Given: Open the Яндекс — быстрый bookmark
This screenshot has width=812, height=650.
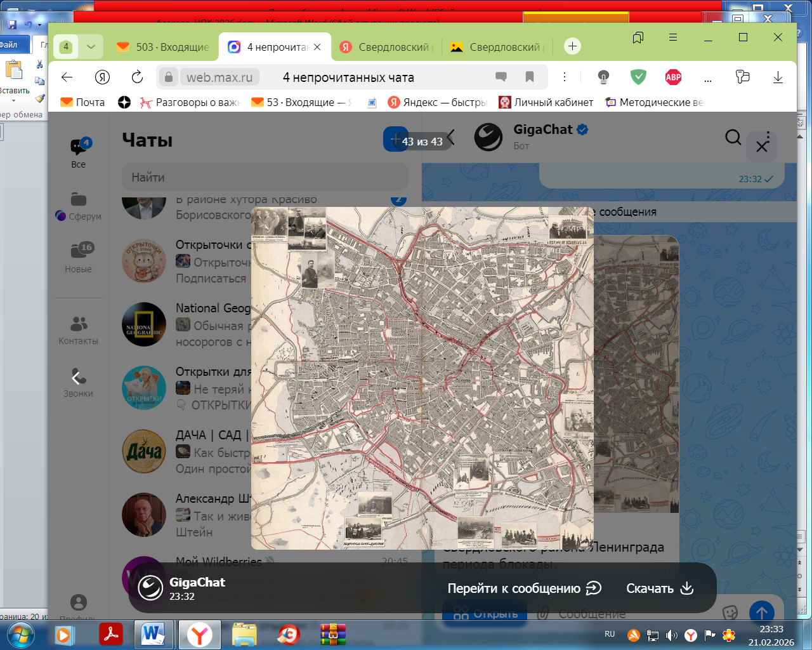Looking at the screenshot, I should (438, 102).
